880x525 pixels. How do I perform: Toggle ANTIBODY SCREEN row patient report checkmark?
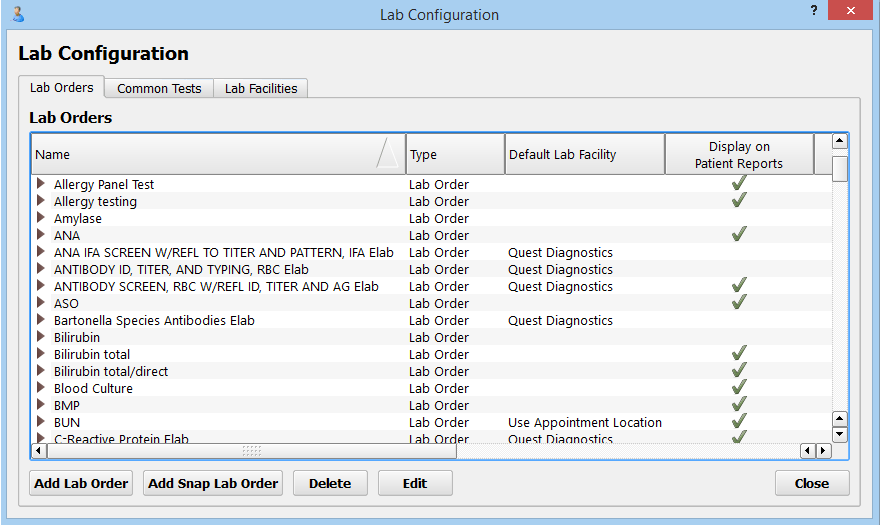(x=739, y=285)
